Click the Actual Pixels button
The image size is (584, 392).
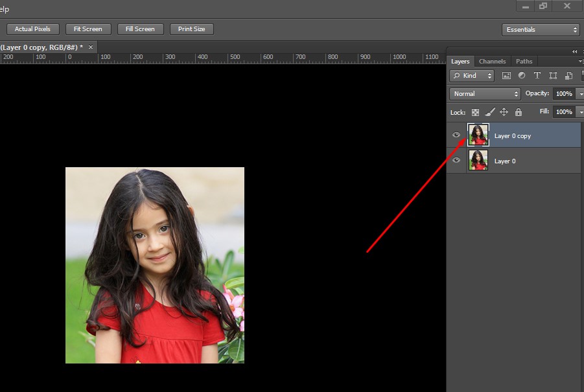coord(32,29)
